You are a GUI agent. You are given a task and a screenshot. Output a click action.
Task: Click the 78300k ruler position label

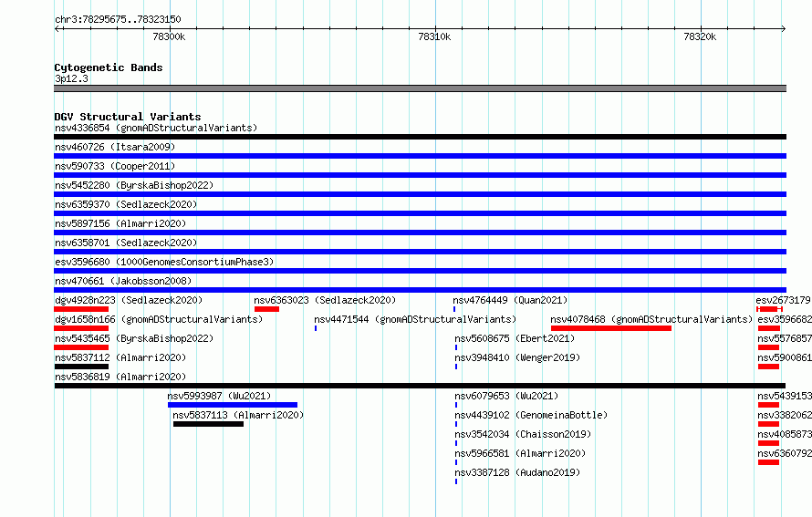[x=169, y=36]
